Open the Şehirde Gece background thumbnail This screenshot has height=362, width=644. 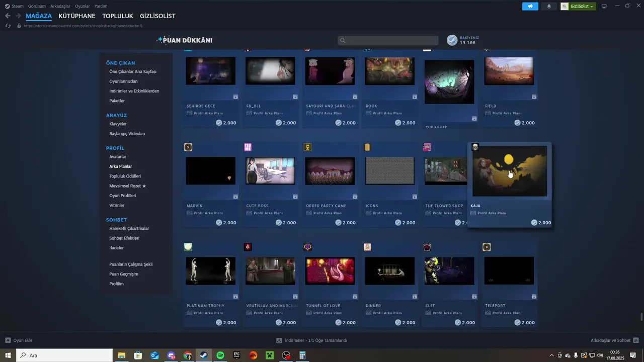click(x=210, y=71)
